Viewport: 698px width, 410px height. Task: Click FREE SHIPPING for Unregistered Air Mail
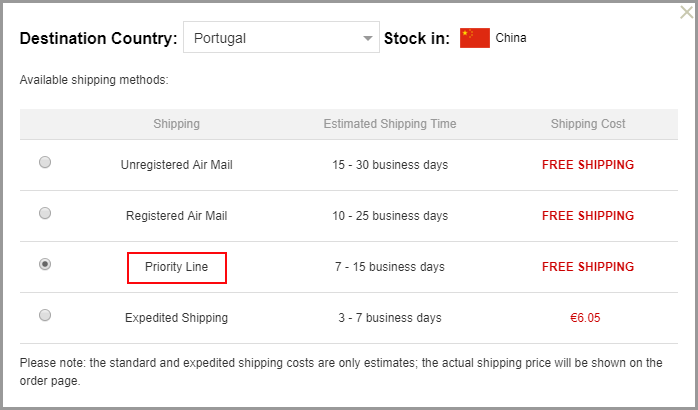pyautogui.click(x=588, y=165)
